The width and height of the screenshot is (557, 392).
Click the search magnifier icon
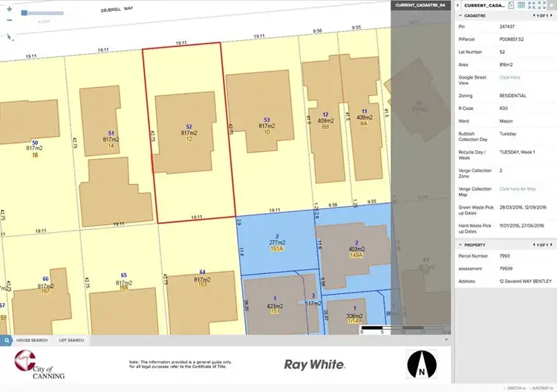(x=6, y=341)
